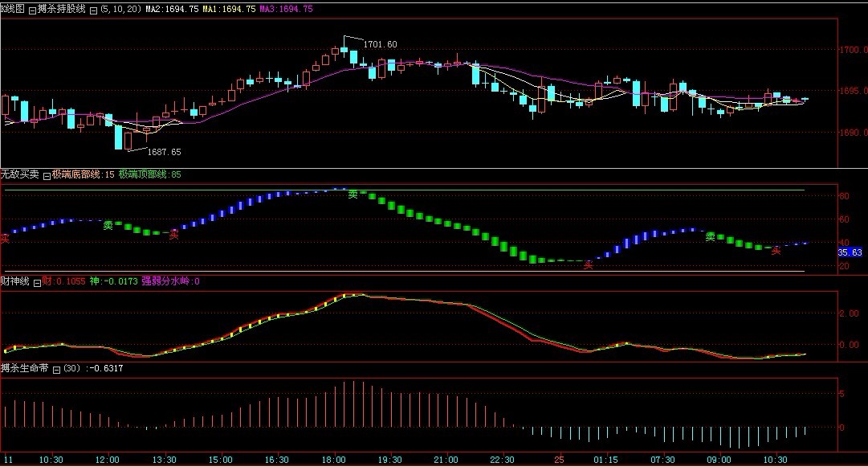Screen dimensions: 868x467
Task: Click the 22:30 time axis label
Action: tap(502, 460)
